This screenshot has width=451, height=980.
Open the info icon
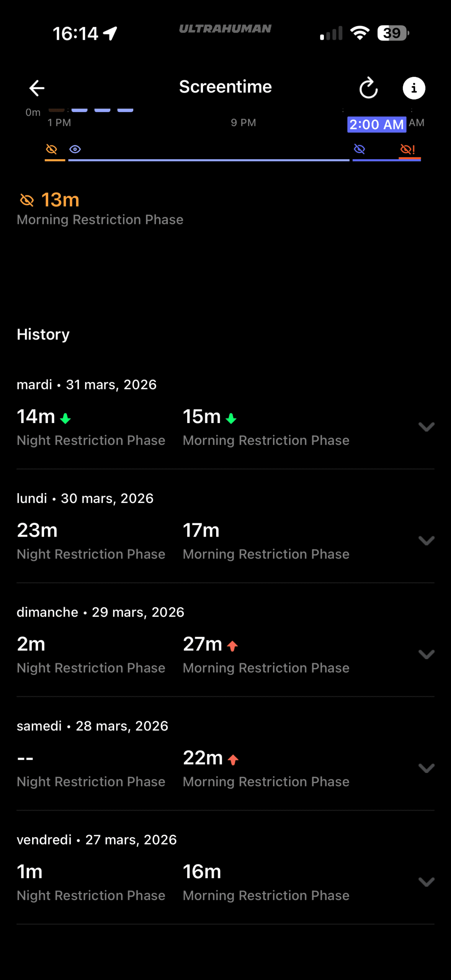[413, 88]
